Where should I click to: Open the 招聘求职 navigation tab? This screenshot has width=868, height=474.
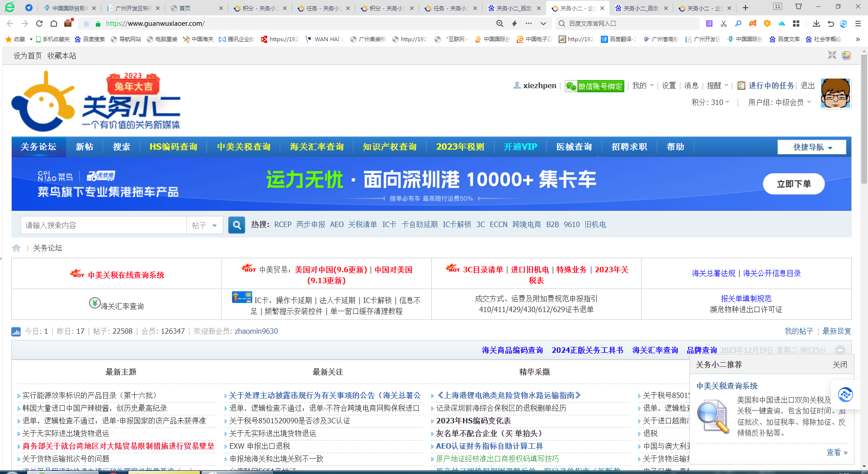tap(629, 147)
